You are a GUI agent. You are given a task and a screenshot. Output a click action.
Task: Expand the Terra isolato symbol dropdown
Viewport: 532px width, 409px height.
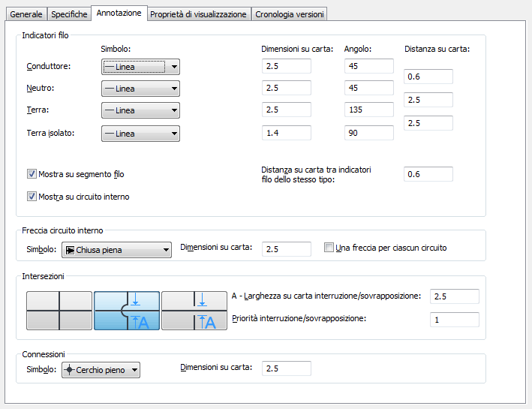[x=140, y=134]
